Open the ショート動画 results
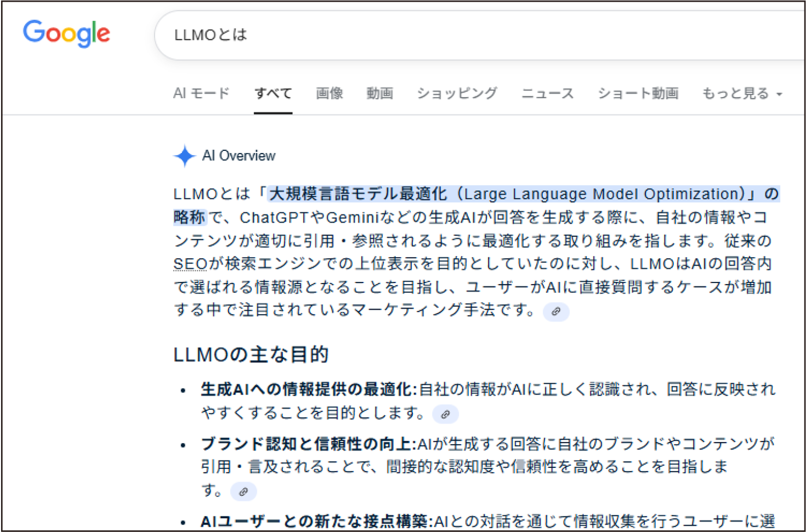The image size is (806, 532). pyautogui.click(x=639, y=94)
